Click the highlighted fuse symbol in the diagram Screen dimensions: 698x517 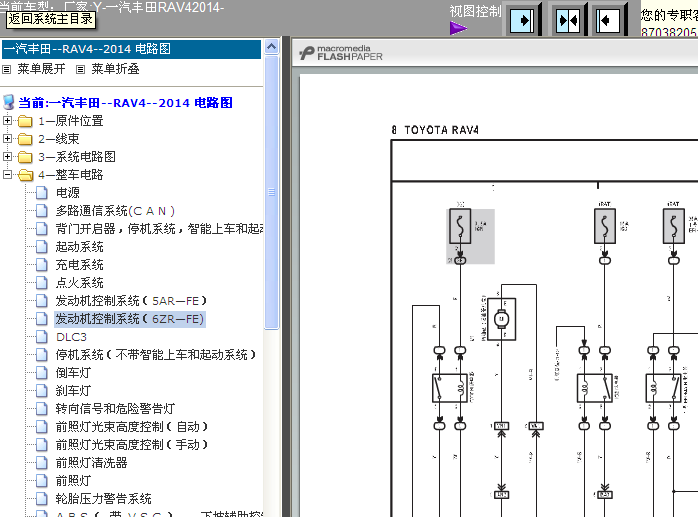pos(460,226)
